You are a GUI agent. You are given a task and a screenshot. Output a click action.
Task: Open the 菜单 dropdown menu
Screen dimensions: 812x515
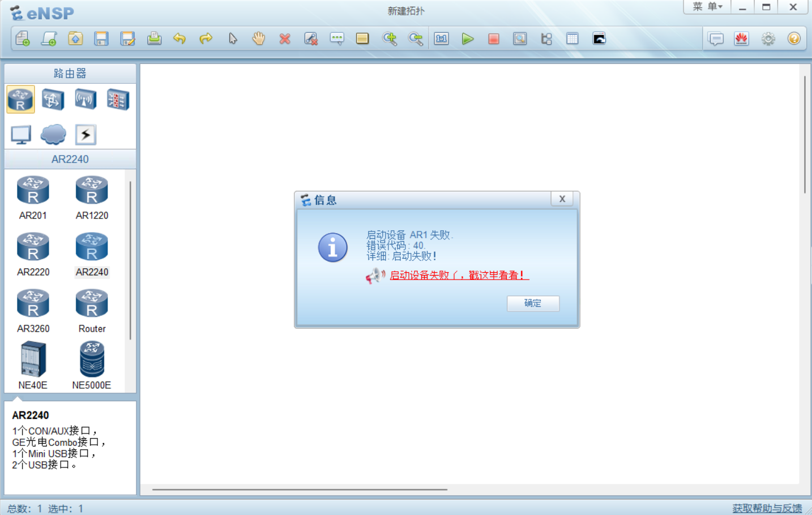(707, 7)
